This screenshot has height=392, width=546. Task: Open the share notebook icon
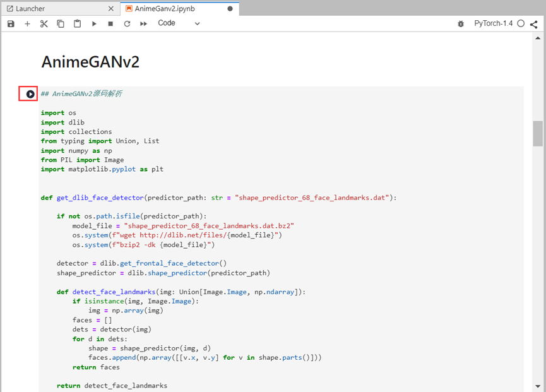(x=533, y=24)
